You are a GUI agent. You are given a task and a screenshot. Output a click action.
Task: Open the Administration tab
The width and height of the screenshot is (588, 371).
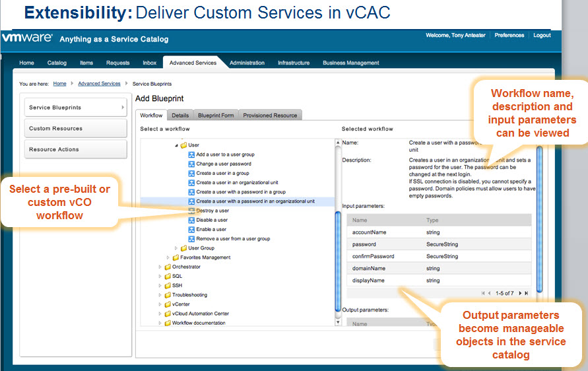[x=247, y=63]
